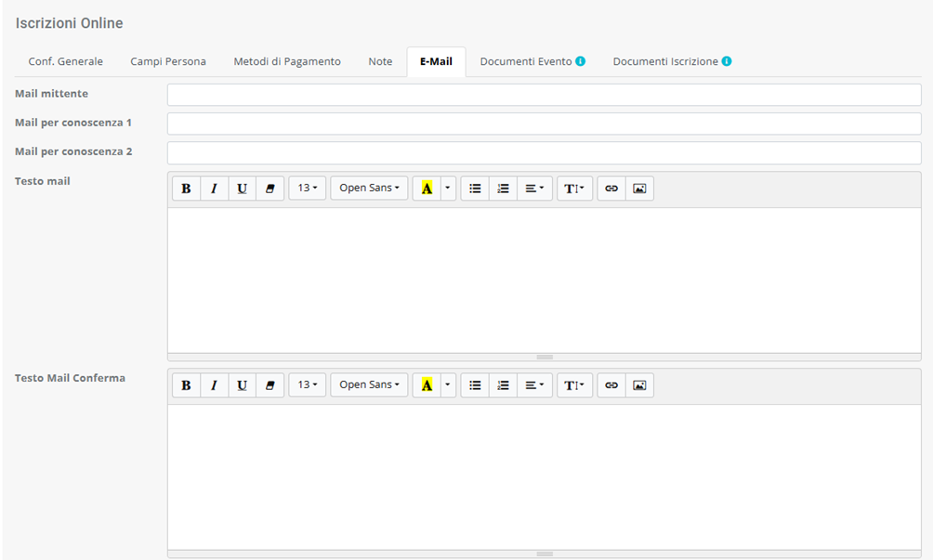Insert picture in Testo Mail Conferma editor
Image resolution: width=933 pixels, height=560 pixels.
(x=639, y=385)
